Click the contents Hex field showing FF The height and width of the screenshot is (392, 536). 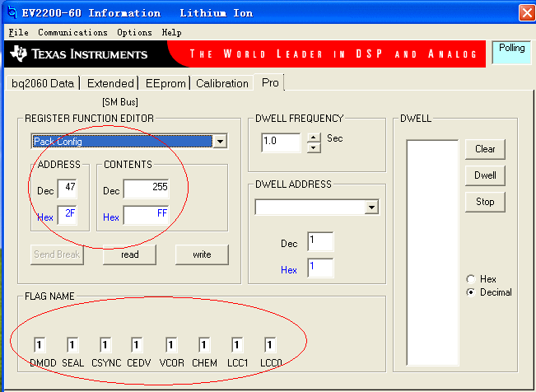[x=146, y=215]
